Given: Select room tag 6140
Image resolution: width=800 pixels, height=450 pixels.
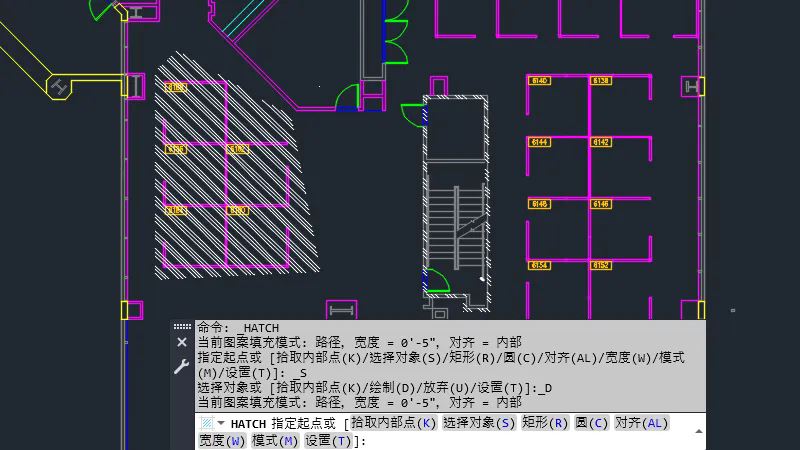Looking at the screenshot, I should tap(539, 81).
